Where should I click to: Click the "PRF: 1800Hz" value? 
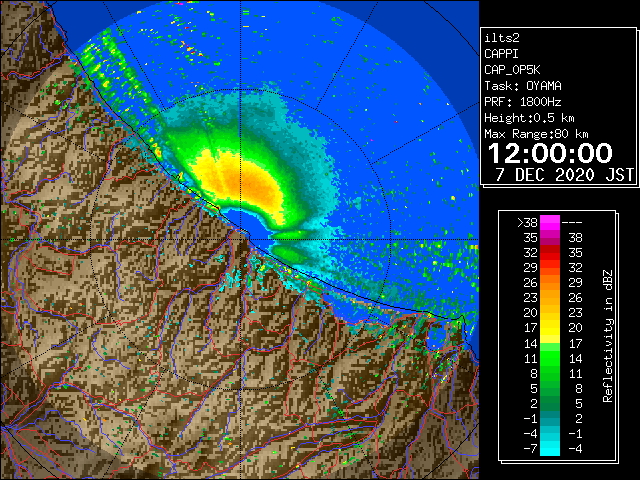point(523,102)
